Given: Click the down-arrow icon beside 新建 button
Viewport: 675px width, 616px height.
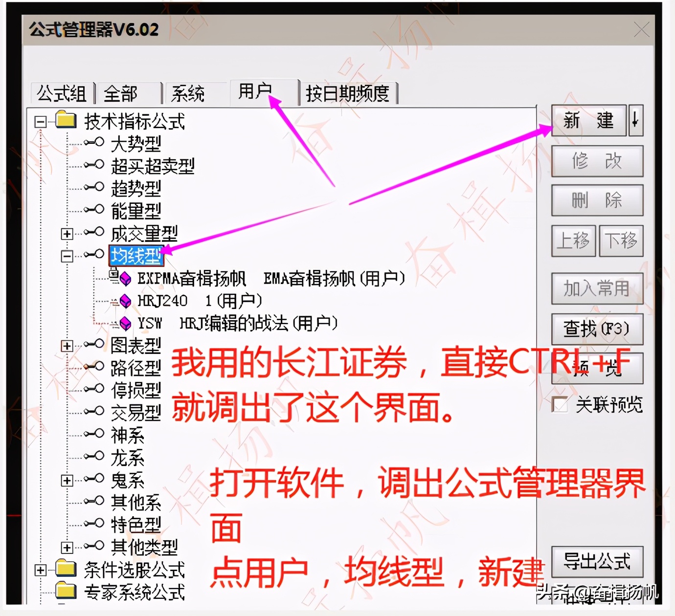Looking at the screenshot, I should coord(636,121).
